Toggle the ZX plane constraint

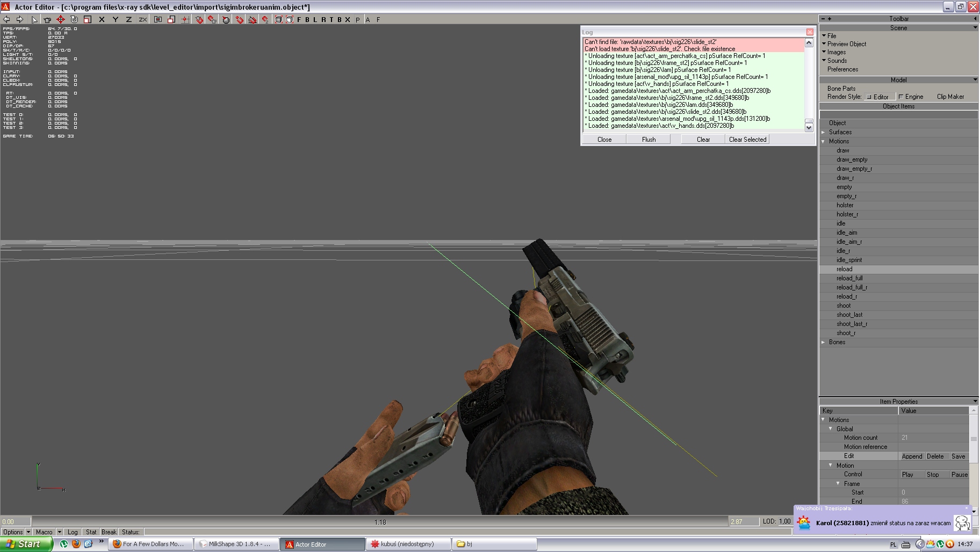142,19
